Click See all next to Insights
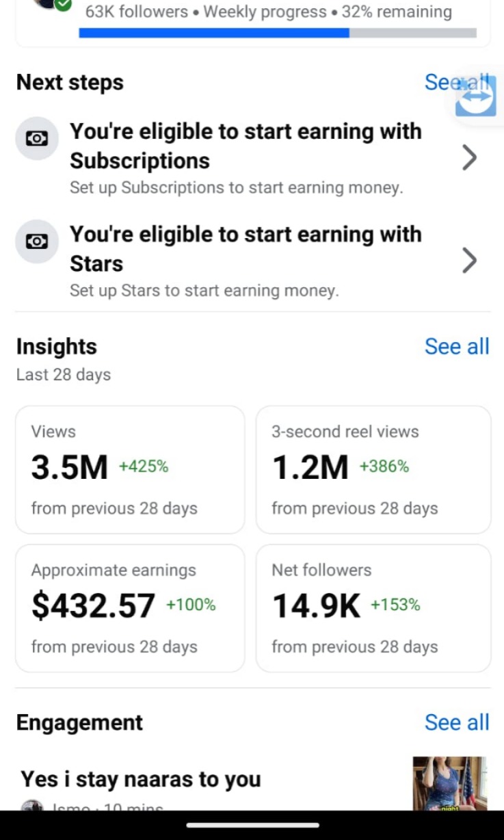The image size is (504, 840). point(457,347)
